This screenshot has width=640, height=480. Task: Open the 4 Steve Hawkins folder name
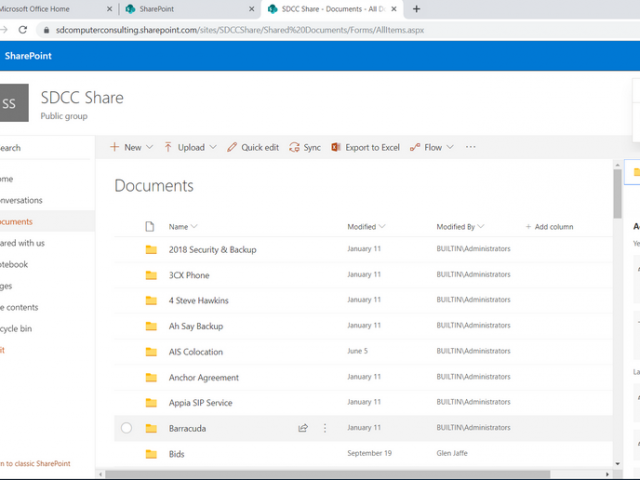tap(199, 300)
